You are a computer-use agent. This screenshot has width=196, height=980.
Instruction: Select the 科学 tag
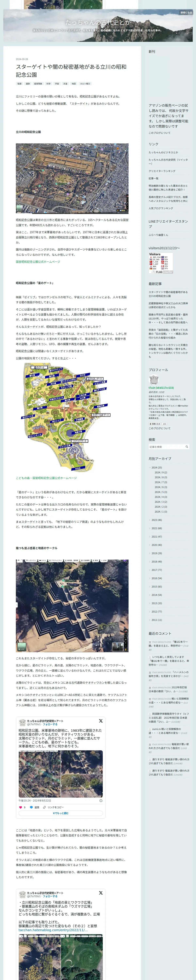click(48, 84)
